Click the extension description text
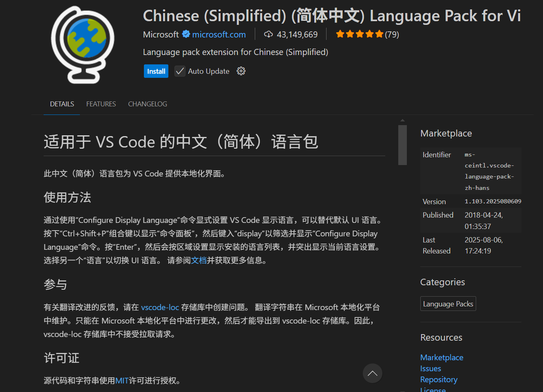Screen dimensions: 543x392 (x=236, y=52)
